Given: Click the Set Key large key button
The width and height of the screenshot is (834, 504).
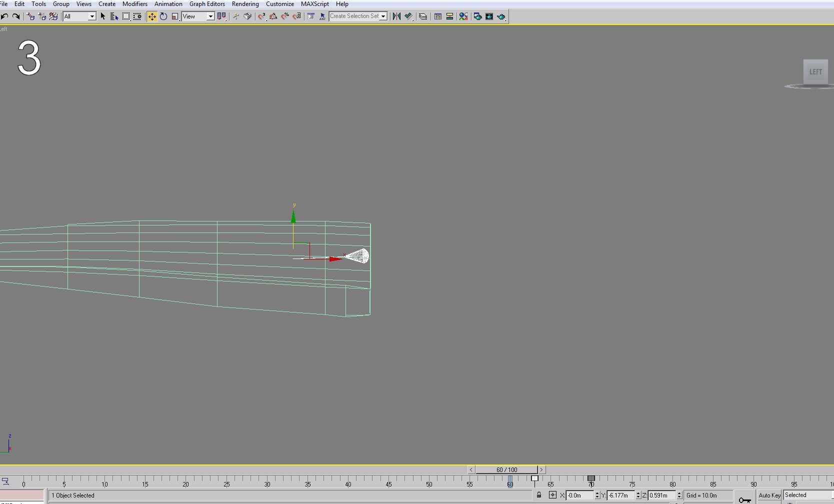Looking at the screenshot, I should [x=744, y=499].
